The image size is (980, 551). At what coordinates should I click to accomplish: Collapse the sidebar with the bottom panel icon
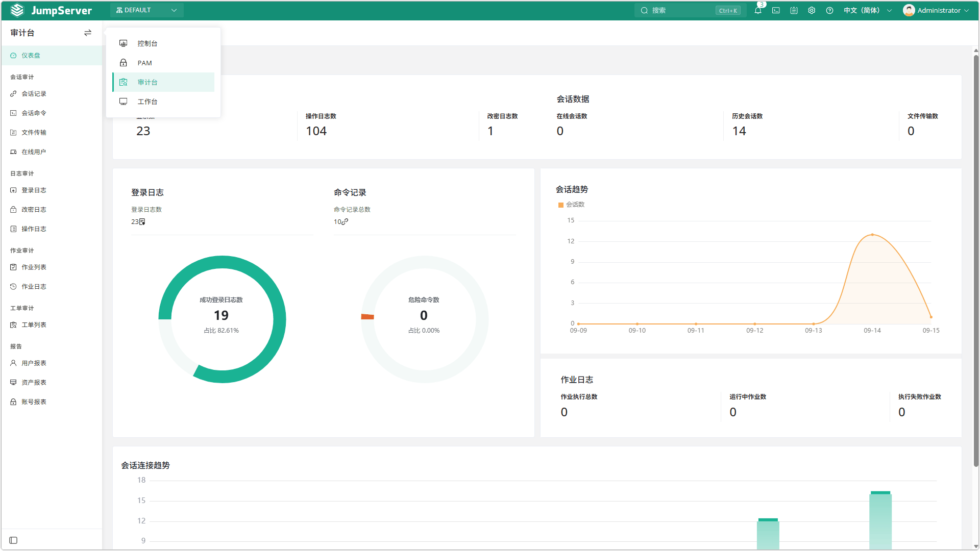(x=13, y=540)
